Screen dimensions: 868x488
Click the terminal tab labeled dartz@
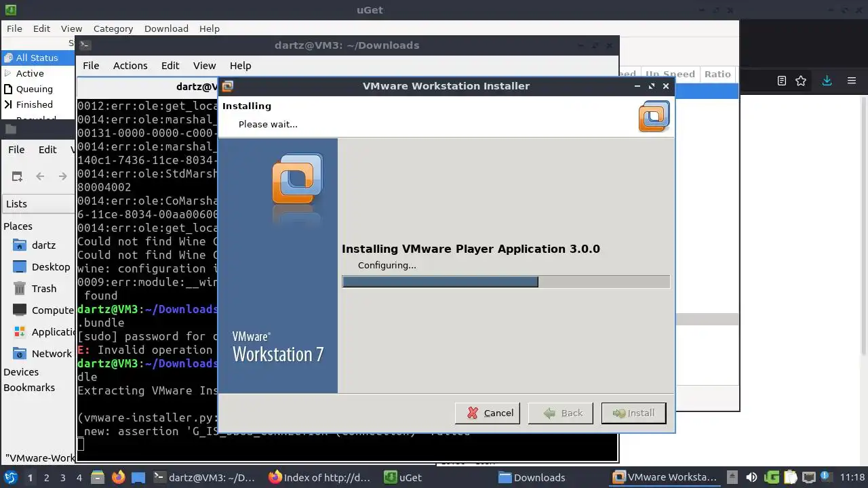(x=147, y=87)
